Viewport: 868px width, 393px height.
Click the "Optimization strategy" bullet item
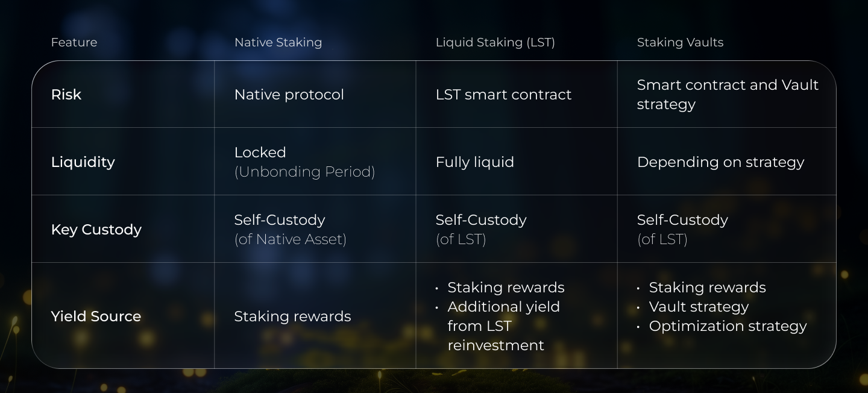(x=728, y=326)
